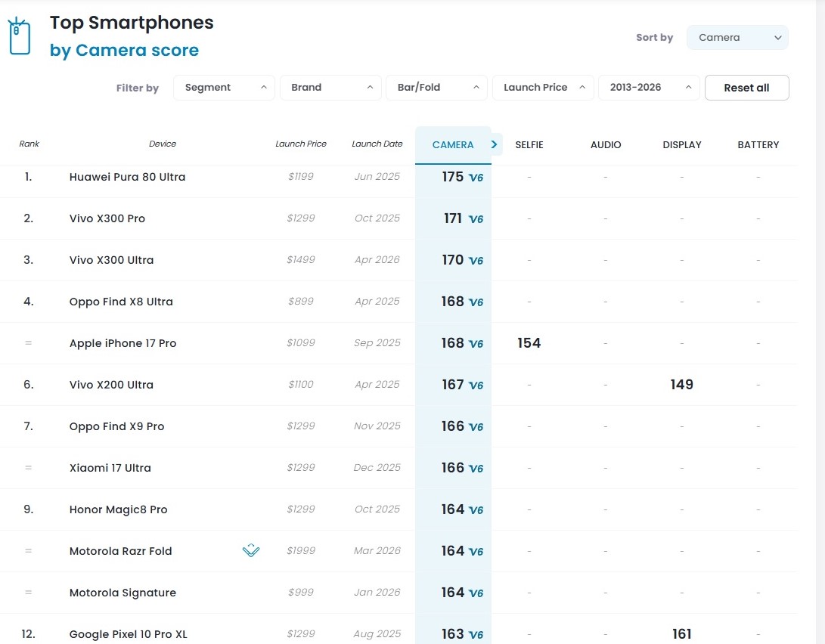Open the Motorola Razr Fold device page
825x644 pixels.
click(x=120, y=550)
